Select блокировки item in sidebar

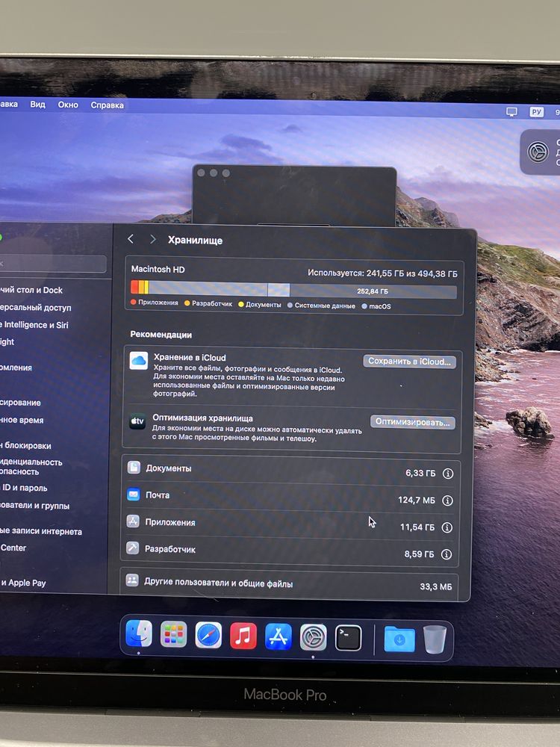click(25, 446)
